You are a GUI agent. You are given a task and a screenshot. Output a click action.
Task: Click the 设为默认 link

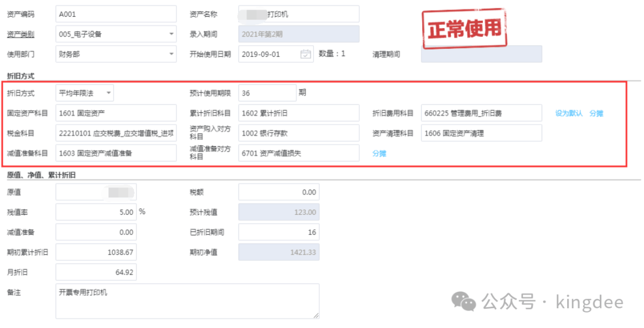[x=568, y=113]
